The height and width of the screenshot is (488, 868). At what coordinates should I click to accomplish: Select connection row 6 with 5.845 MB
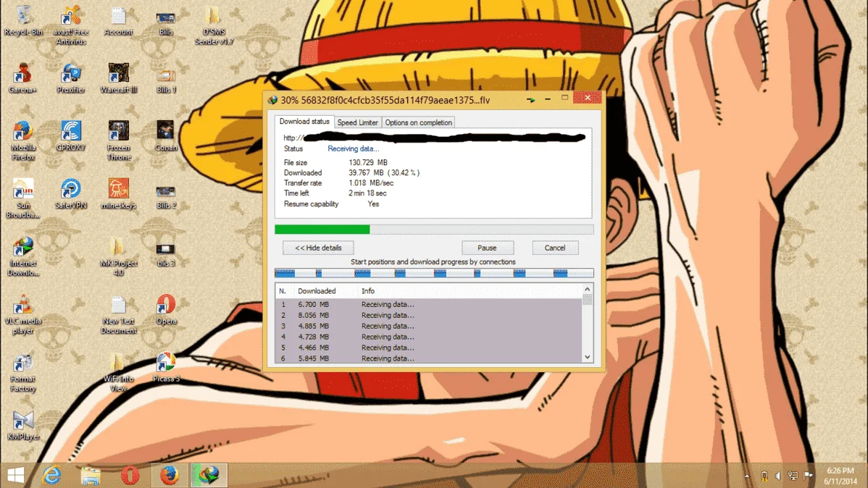[428, 358]
